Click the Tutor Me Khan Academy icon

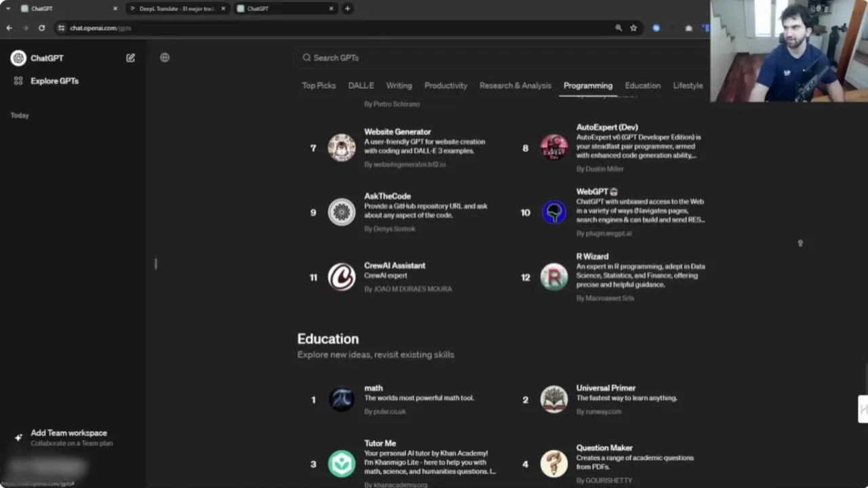point(342,464)
